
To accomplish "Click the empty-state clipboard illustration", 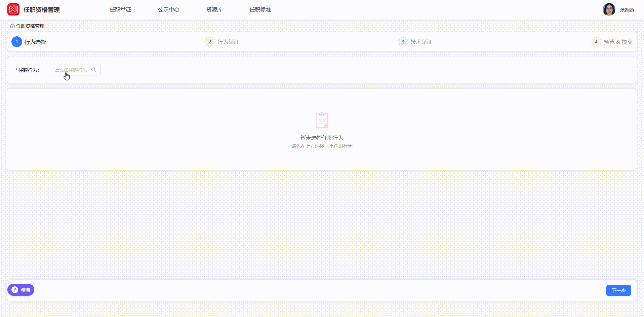I will click(x=322, y=120).
